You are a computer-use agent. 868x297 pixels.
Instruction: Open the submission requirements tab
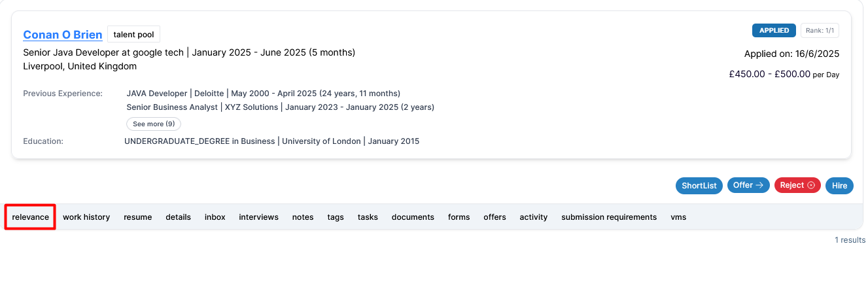(609, 217)
